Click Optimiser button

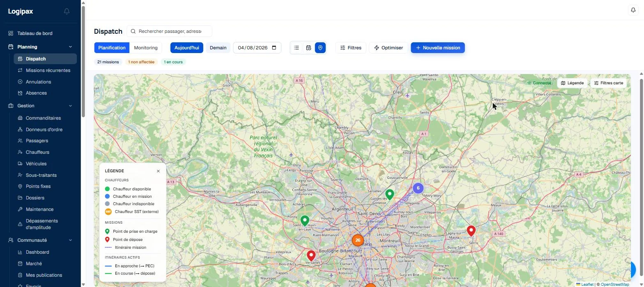pos(389,48)
